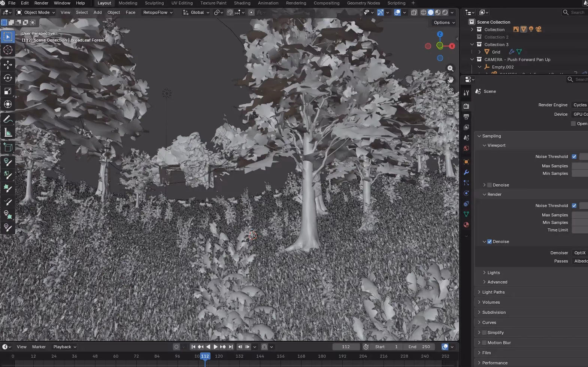The height and width of the screenshot is (367, 588).
Task: Toggle X-ray mode in header
Action: click(x=414, y=12)
